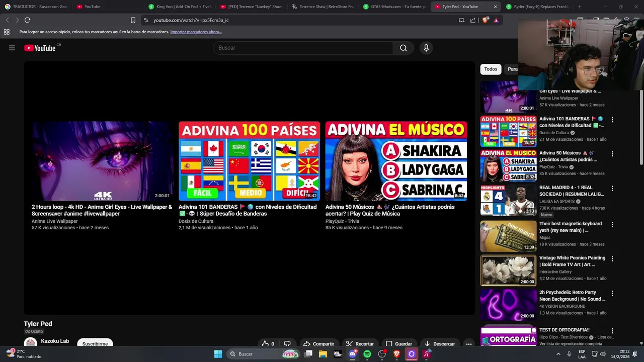Select the Todos filter chip

491,69
